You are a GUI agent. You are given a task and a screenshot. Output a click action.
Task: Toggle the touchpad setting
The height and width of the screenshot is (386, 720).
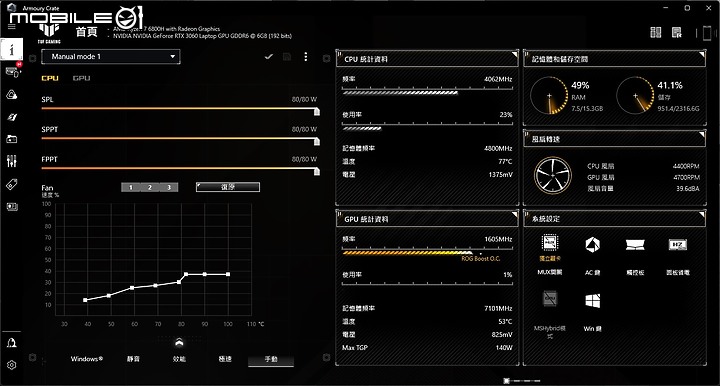(635, 245)
